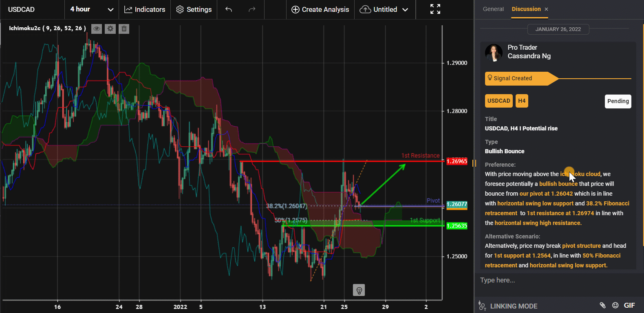Click the ichimoku cloud highlighted link
The height and width of the screenshot is (313, 644).
coord(580,174)
